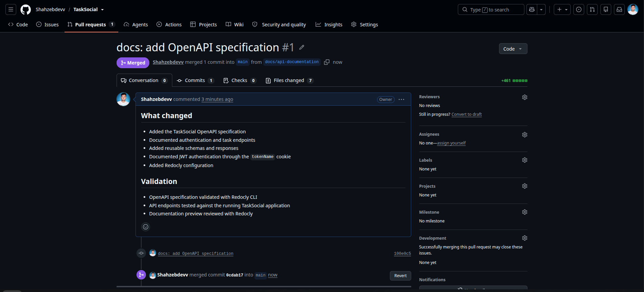Screen dimensions: 644x292
Task: Open the commit icon on the timeline
Action: 141,253
